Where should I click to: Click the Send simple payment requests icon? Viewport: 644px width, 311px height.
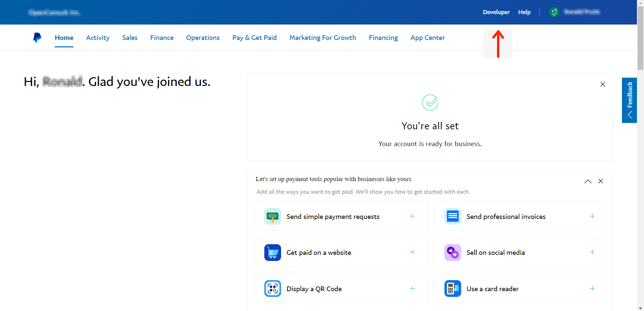click(x=272, y=216)
